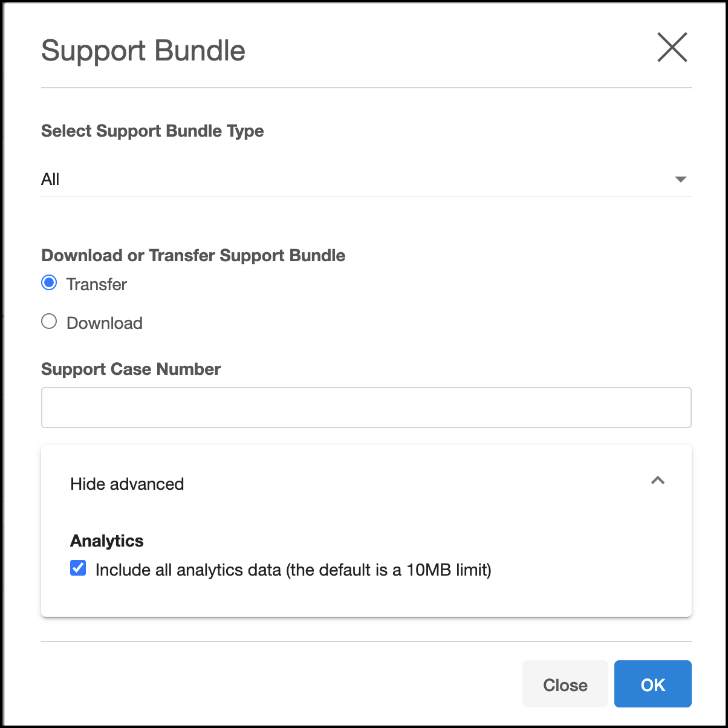Click the 'Download' option label text
728x728 pixels.
tap(105, 323)
